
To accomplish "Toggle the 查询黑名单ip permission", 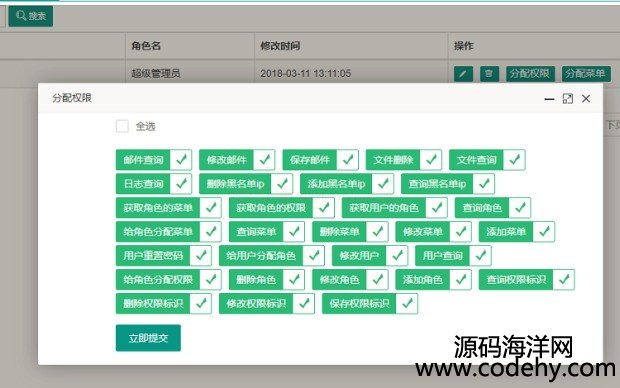I will pyautogui.click(x=448, y=184).
